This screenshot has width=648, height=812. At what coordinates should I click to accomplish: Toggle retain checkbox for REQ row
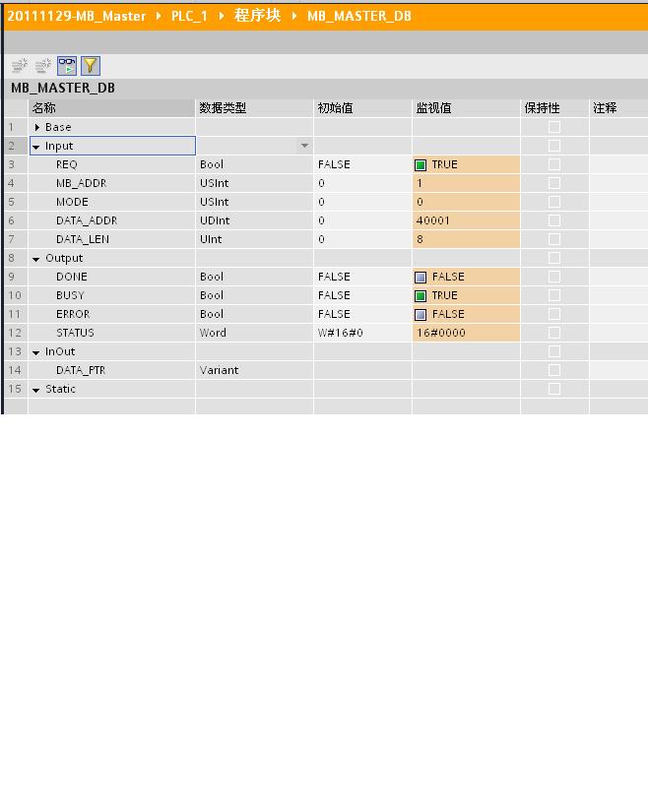coord(554,164)
